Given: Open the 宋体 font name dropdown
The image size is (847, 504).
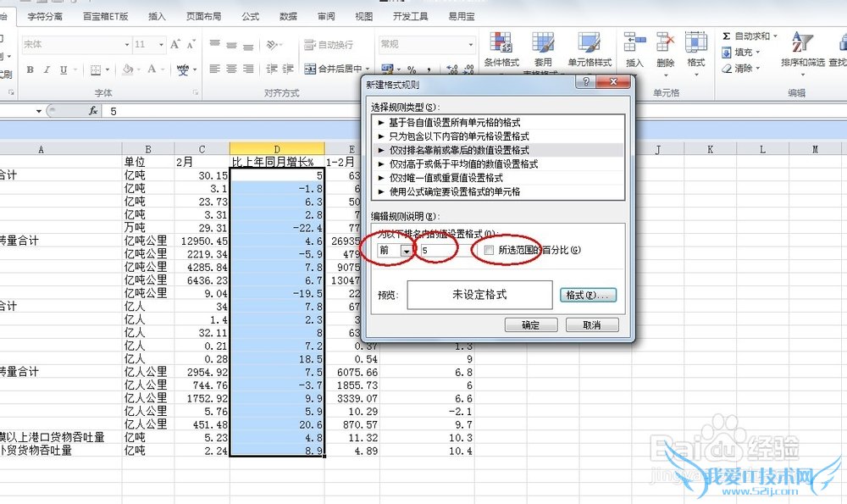Looking at the screenshot, I should click(x=126, y=44).
